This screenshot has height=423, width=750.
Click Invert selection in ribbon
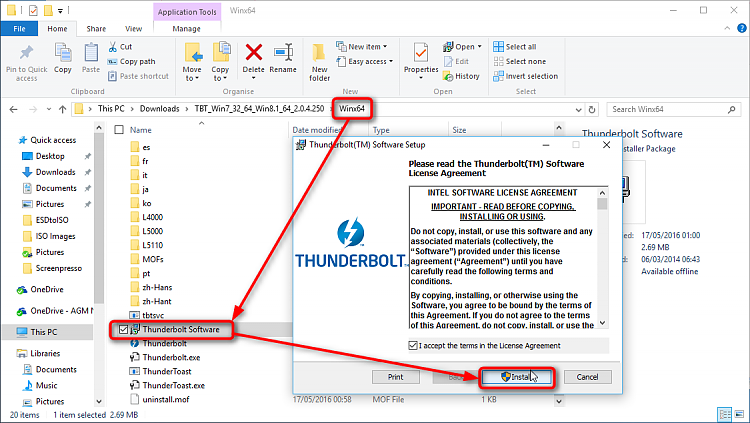click(x=526, y=76)
